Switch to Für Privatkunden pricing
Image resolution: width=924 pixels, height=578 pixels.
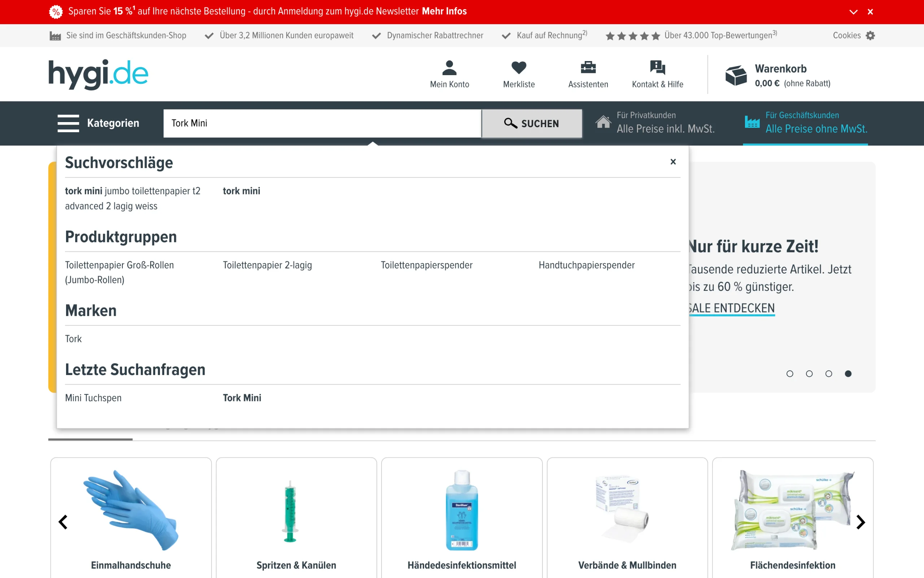(x=655, y=123)
